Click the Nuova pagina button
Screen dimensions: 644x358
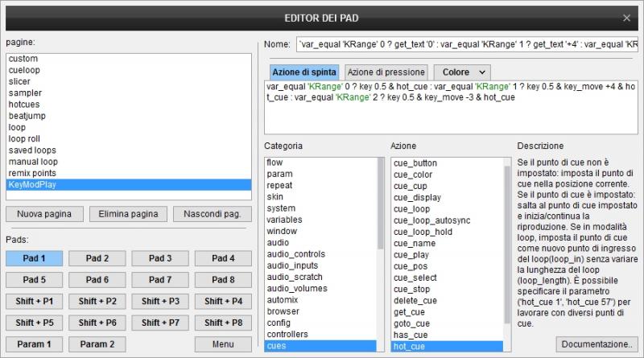pos(44,214)
